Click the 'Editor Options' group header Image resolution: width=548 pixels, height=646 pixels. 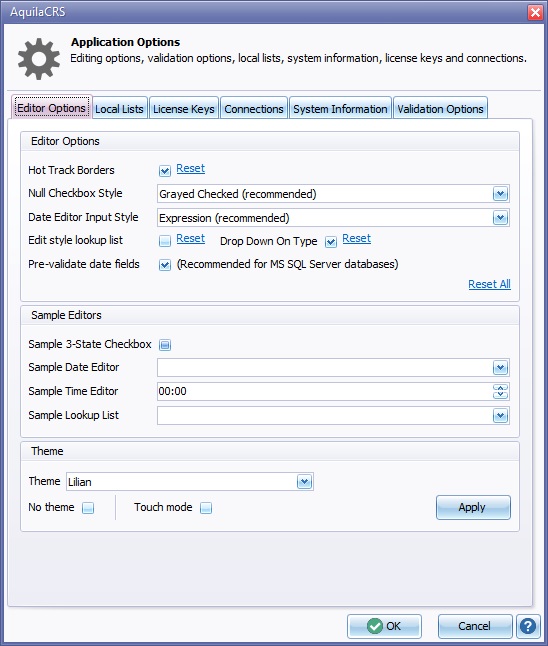pyautogui.click(x=270, y=141)
